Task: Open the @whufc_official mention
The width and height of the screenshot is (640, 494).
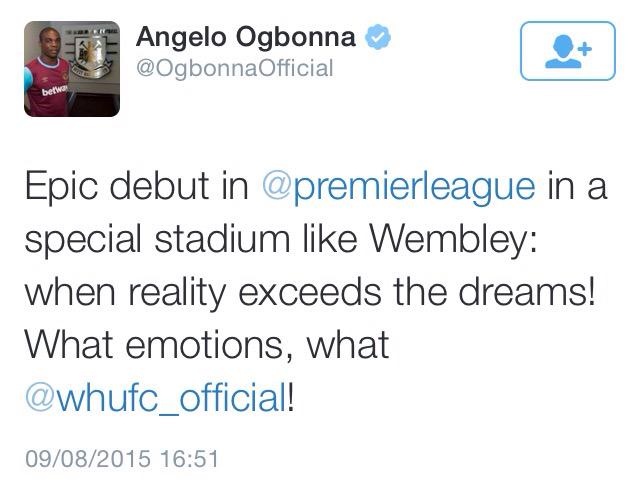Action: (156, 397)
